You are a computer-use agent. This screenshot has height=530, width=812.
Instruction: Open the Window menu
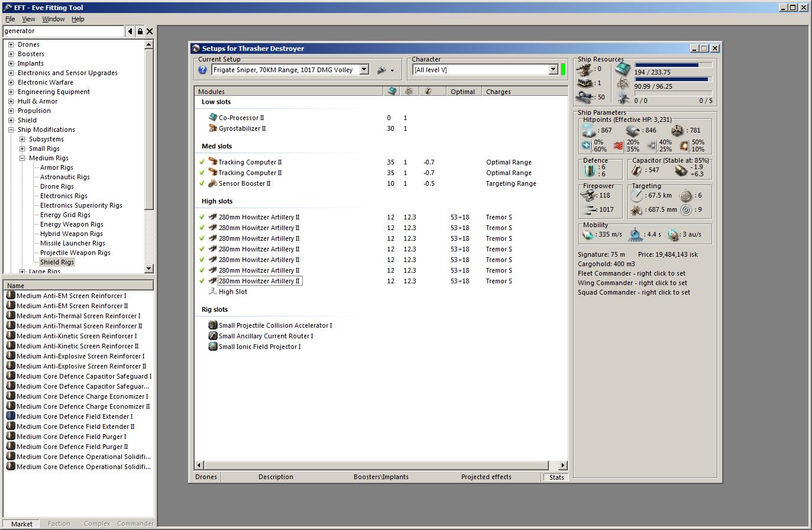53,19
